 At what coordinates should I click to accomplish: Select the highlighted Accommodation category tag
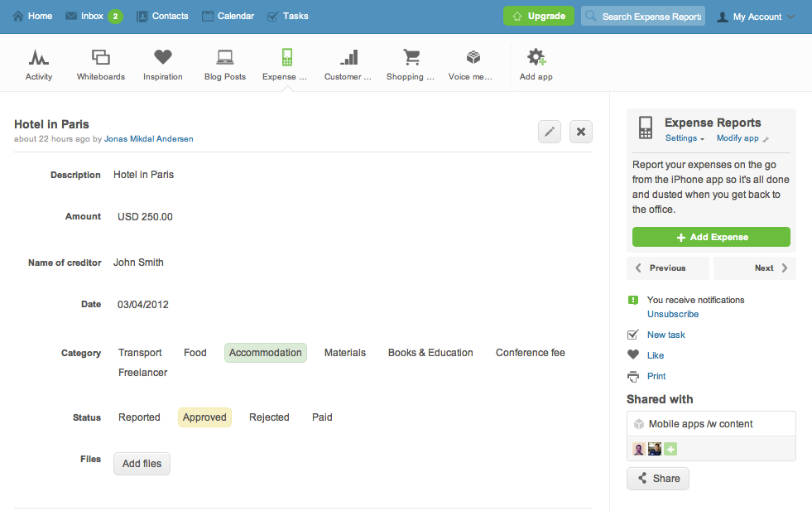tap(266, 353)
